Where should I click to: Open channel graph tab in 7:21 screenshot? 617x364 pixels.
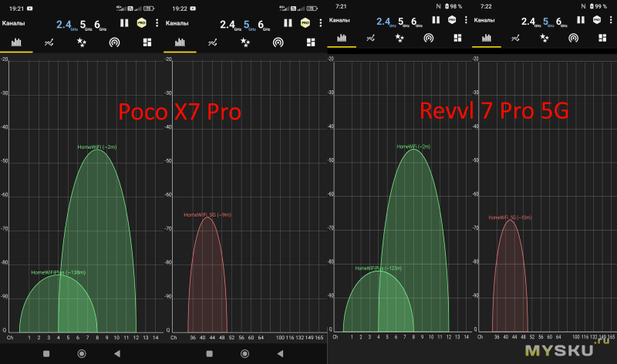(342, 38)
